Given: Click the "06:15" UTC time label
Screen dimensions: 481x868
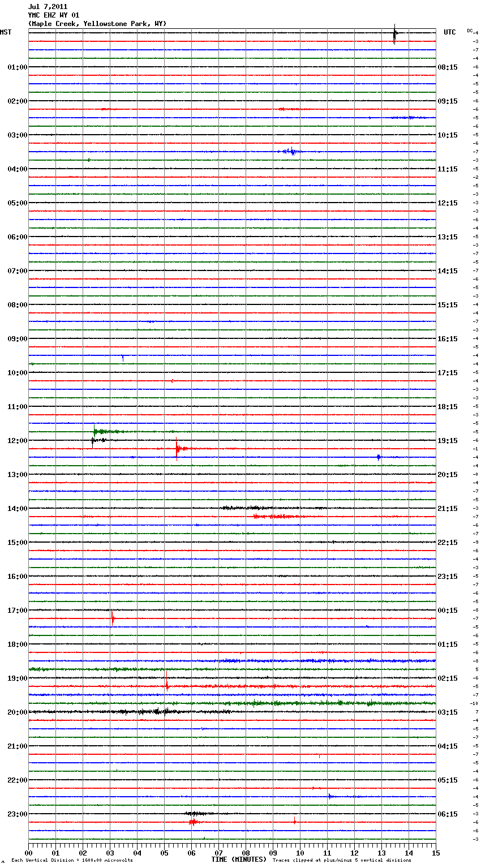Looking at the screenshot, I should (448, 814).
